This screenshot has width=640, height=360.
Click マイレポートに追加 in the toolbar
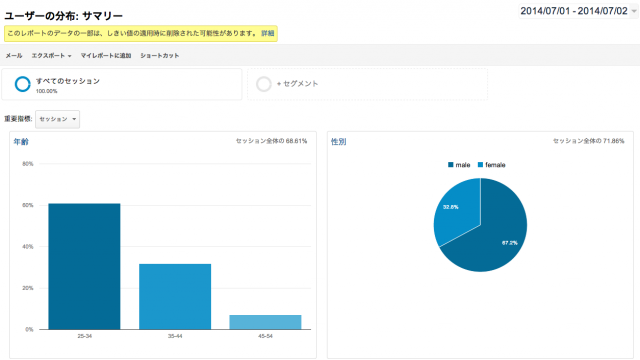106,56
